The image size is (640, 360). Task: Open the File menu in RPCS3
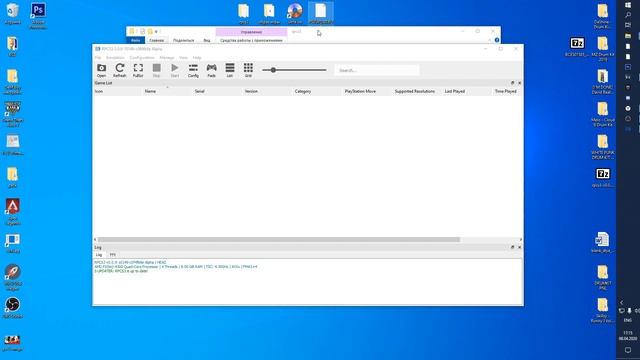98,58
